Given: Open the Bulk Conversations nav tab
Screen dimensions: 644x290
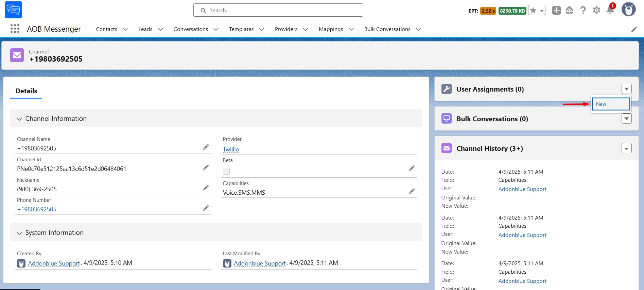Looking at the screenshot, I should coord(387,29).
